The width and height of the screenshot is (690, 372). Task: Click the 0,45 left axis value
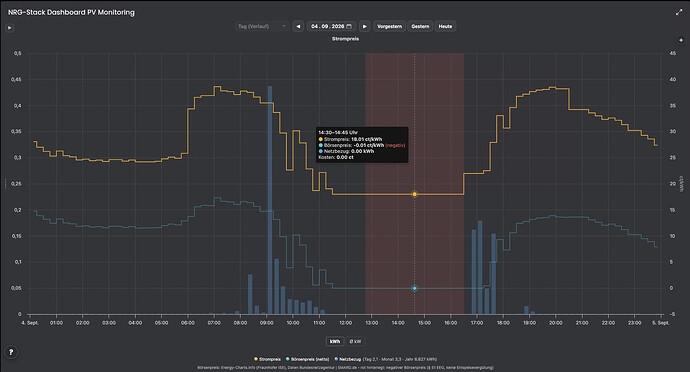pos(17,80)
